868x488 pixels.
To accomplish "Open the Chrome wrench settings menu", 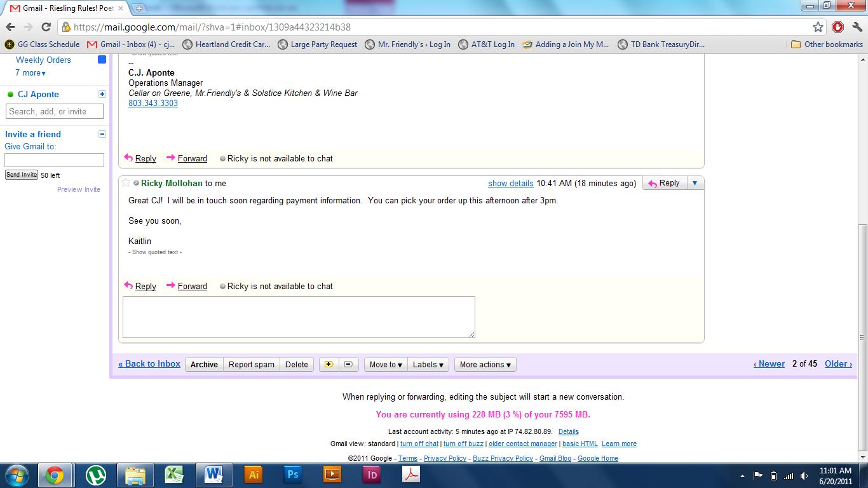I will (x=857, y=27).
